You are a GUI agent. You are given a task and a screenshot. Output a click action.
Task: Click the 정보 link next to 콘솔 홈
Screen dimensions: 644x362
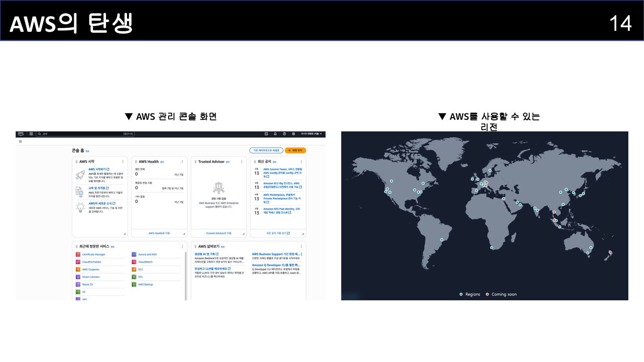[87, 151]
